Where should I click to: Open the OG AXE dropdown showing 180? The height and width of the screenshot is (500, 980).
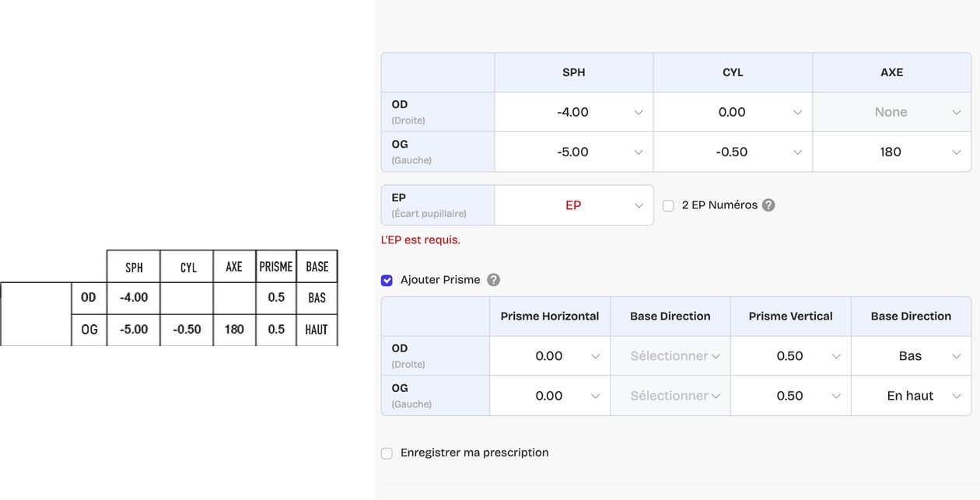point(891,152)
